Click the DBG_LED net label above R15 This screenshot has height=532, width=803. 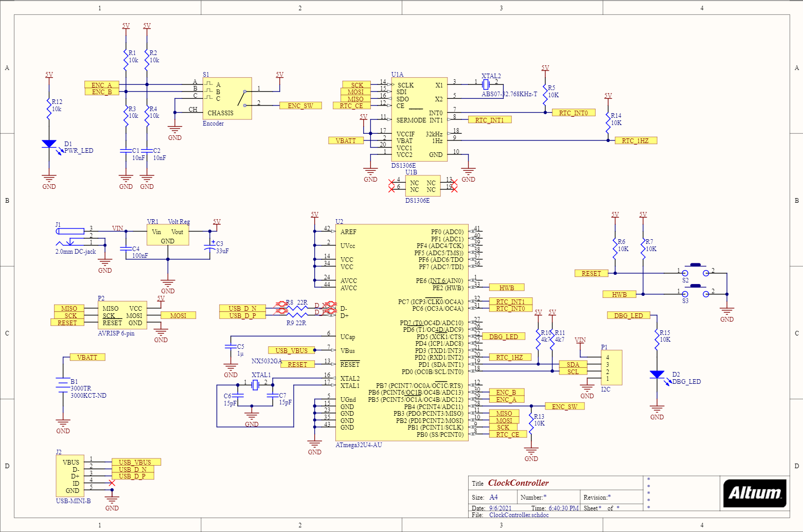pos(629,315)
